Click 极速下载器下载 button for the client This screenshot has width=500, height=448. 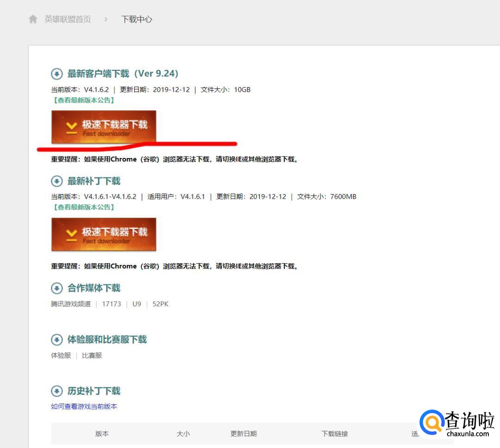pos(104,127)
